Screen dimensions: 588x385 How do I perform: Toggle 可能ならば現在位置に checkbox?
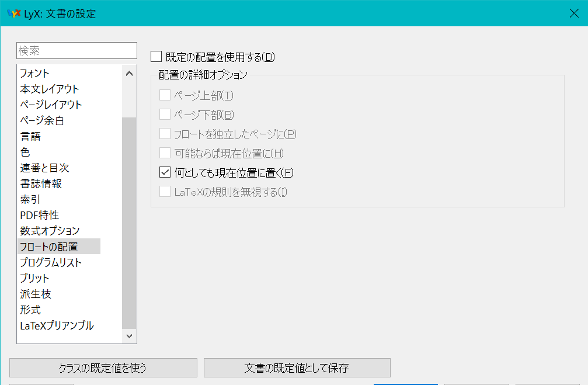(165, 153)
